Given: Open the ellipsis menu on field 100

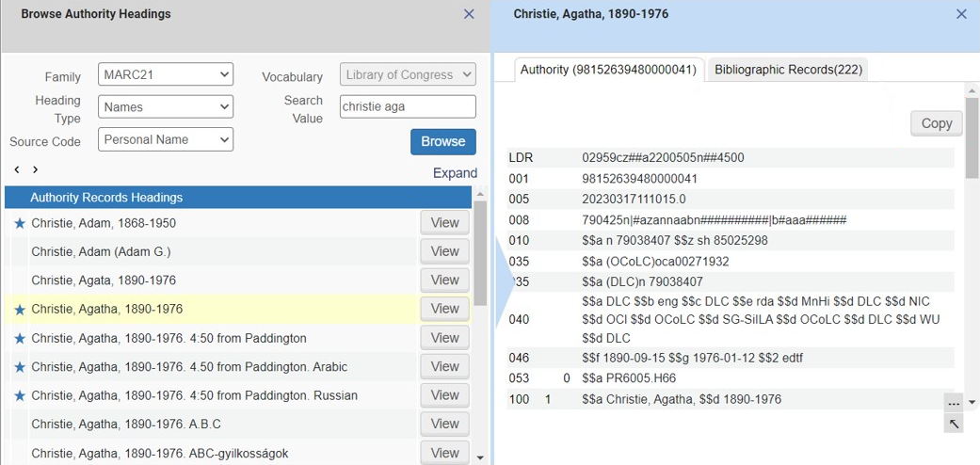Looking at the screenshot, I should click(953, 403).
